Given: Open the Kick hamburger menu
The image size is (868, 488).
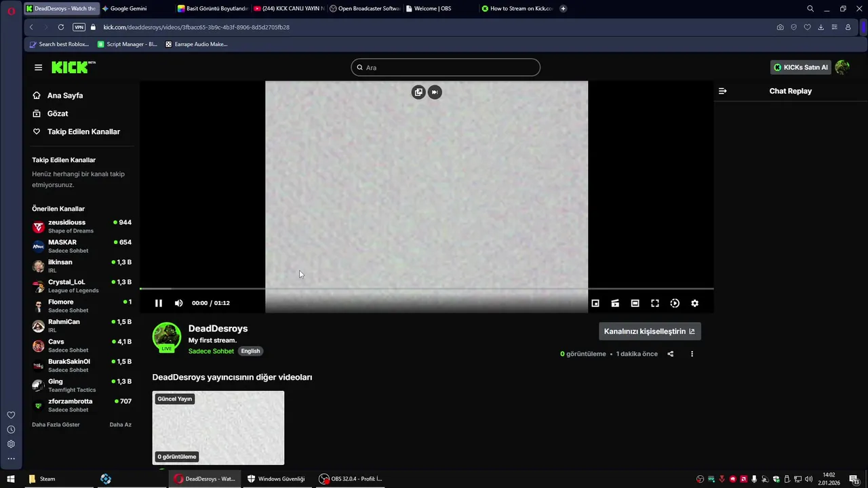Looking at the screenshot, I should [38, 67].
